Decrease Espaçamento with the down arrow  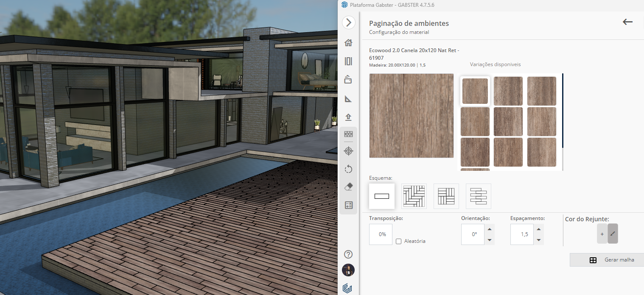tap(539, 240)
